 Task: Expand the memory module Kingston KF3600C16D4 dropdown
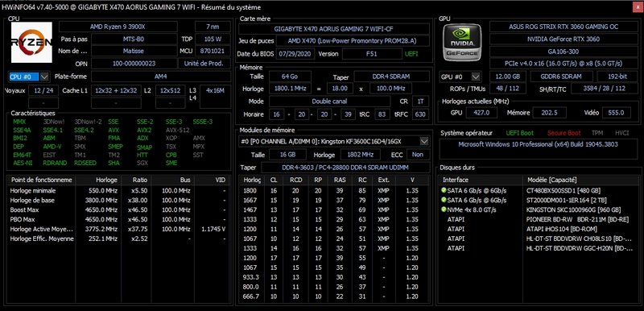click(x=424, y=141)
